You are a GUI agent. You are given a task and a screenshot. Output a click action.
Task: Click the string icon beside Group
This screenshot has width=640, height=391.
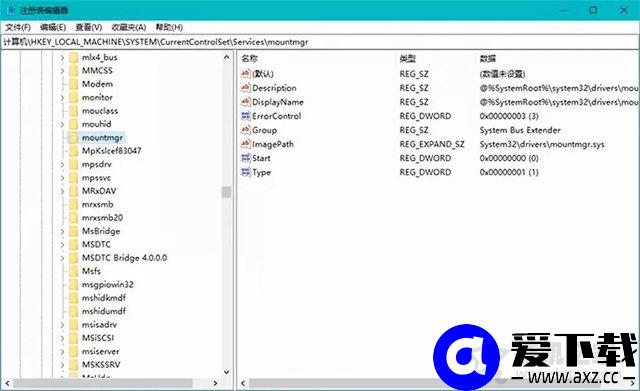(x=246, y=130)
